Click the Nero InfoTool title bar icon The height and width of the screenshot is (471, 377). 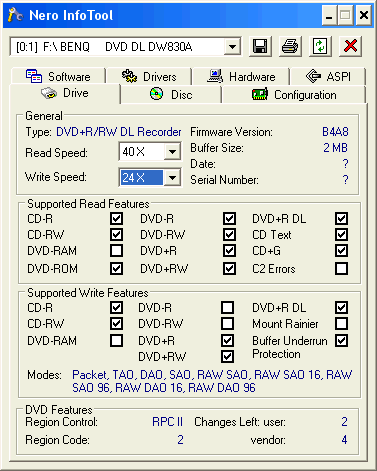(15, 15)
